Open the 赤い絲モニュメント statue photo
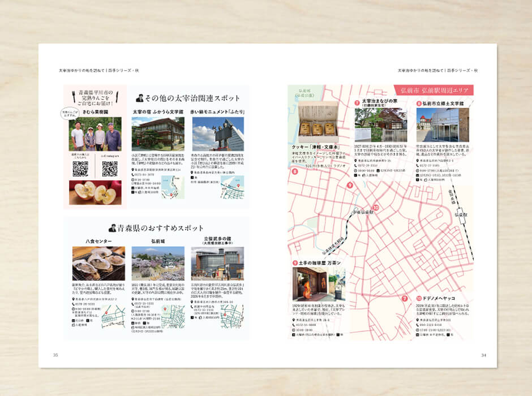 pos(218,134)
